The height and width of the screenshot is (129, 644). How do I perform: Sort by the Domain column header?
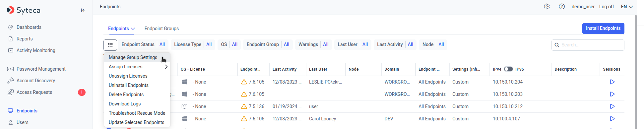pos(392,69)
